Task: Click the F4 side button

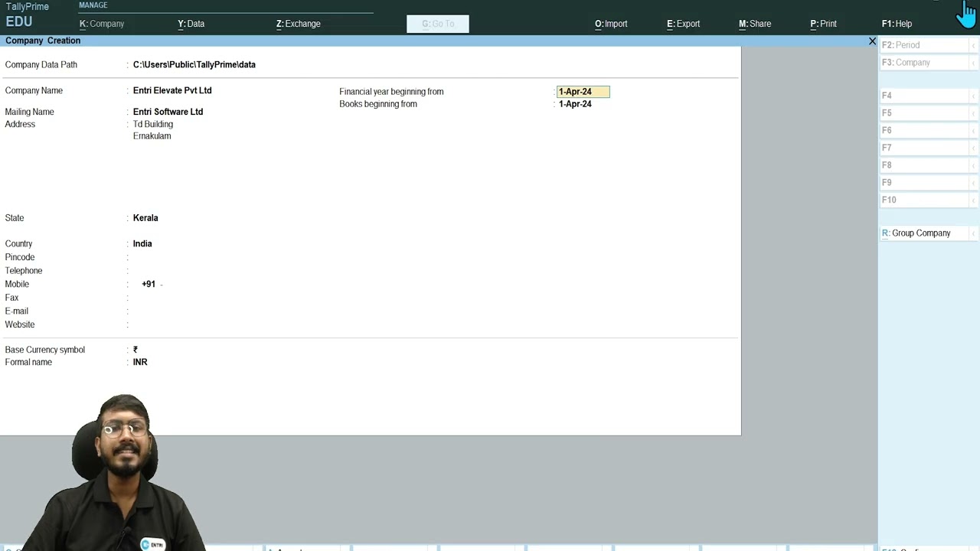Action: point(924,96)
